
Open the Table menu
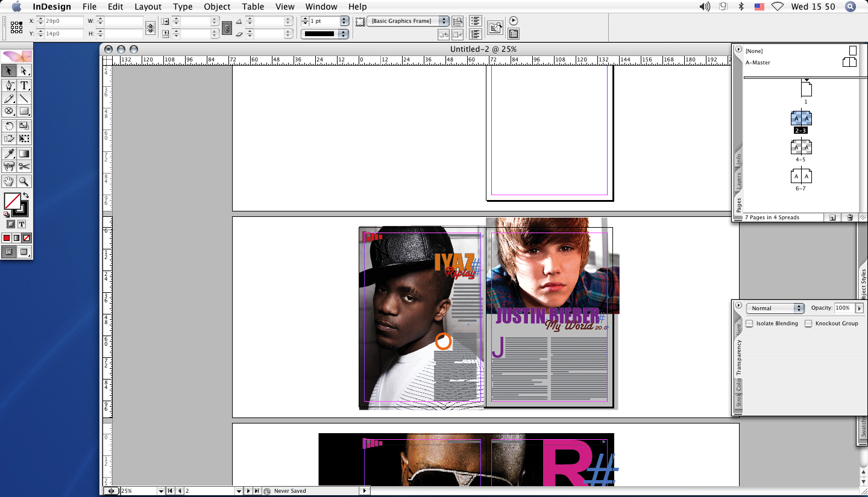(253, 7)
